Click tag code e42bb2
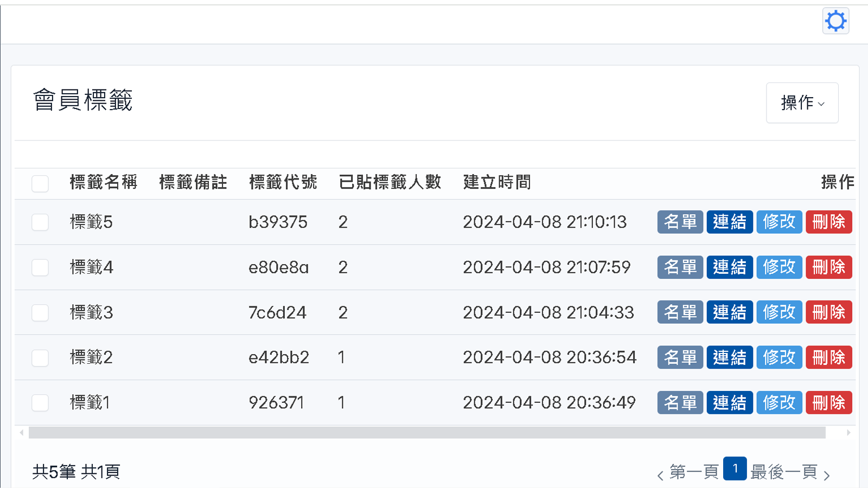 point(279,357)
